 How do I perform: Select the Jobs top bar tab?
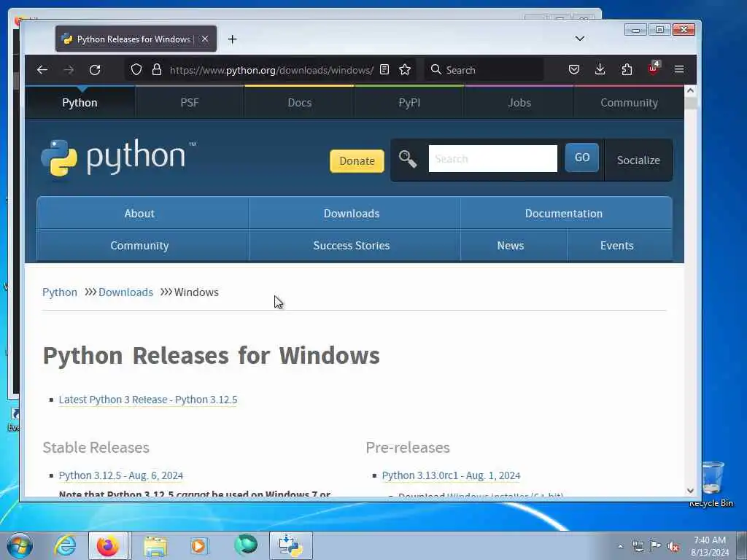[x=519, y=103]
